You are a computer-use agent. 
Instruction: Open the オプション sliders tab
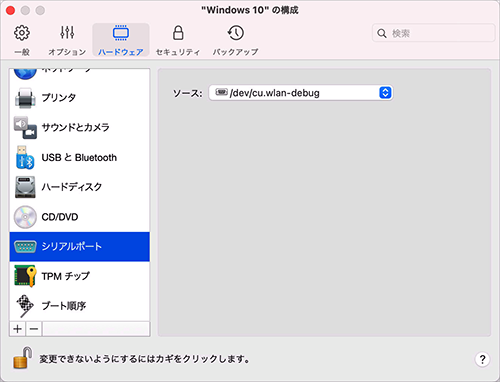pyautogui.click(x=67, y=40)
